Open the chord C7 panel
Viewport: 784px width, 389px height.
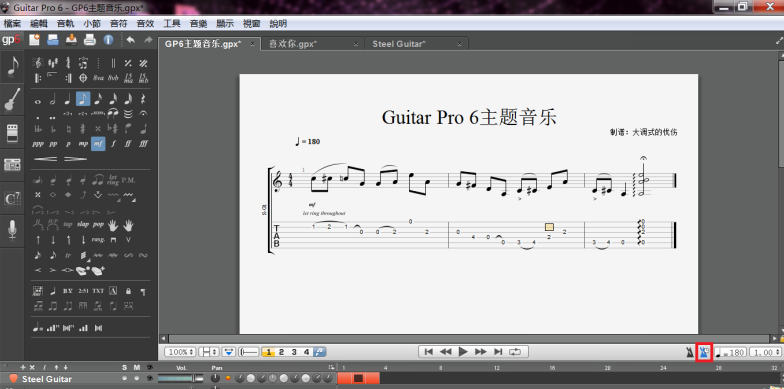tap(12, 198)
